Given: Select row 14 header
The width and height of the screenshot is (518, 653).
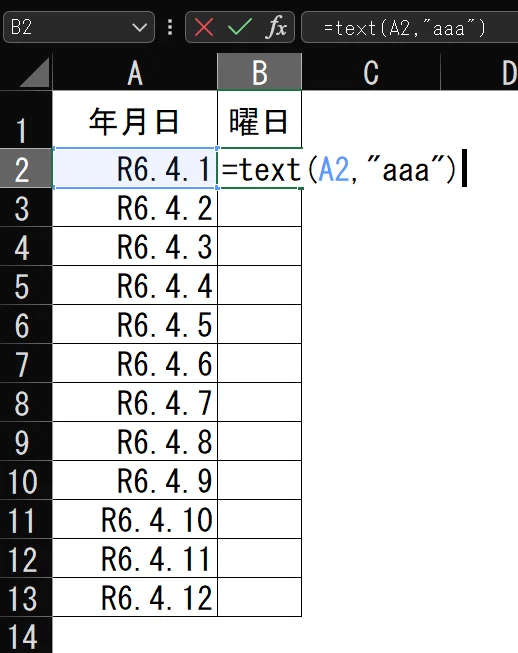Looking at the screenshot, I should pos(26,635).
